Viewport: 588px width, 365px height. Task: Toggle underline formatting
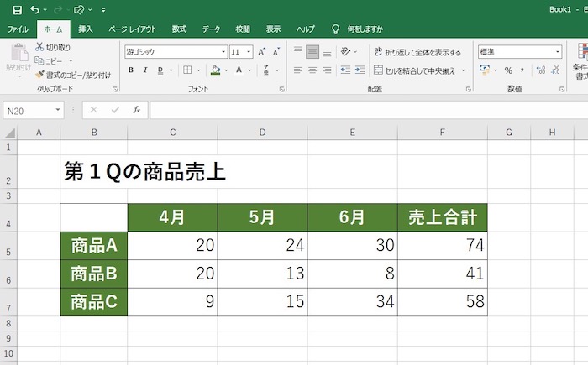pos(160,70)
